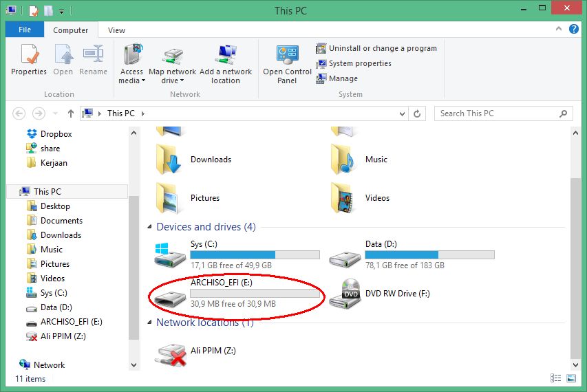Click the Search This PC field
Image resolution: width=587 pixels, height=392 pixels.
[495, 113]
